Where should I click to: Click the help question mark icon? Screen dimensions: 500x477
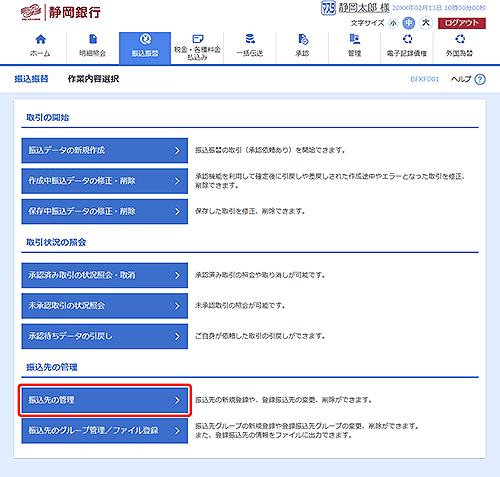click(480, 79)
